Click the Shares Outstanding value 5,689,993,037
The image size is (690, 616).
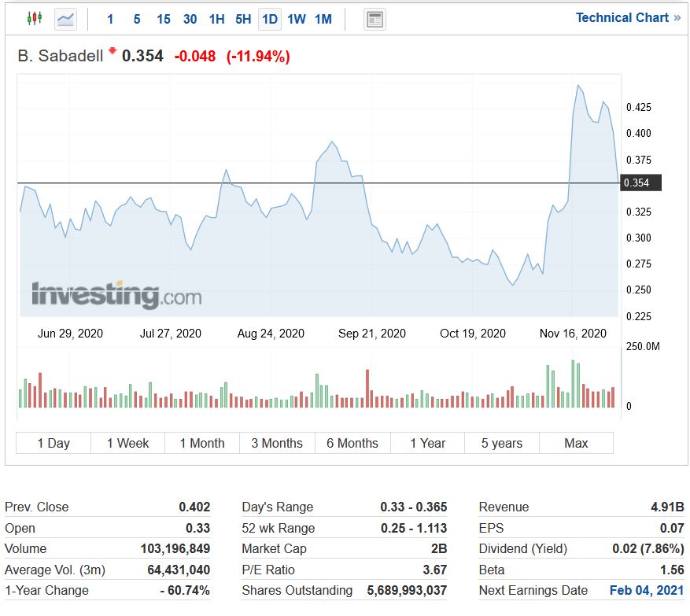(407, 590)
